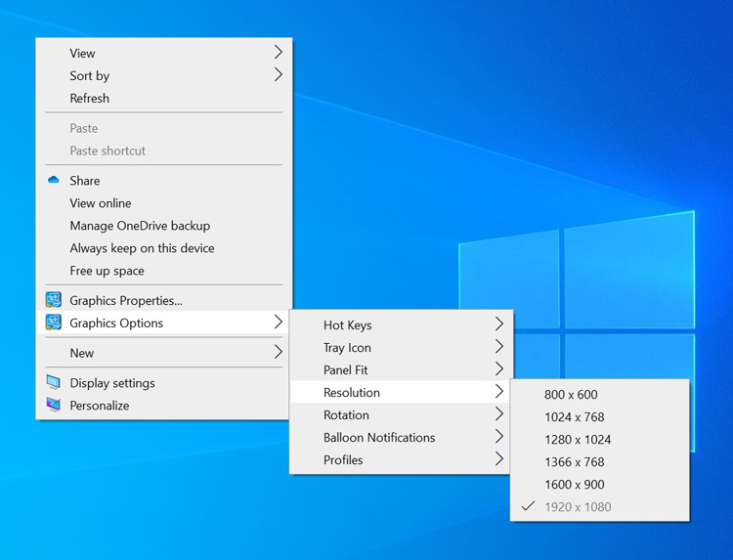Select the checked 1920 x 1080 resolution
The width and height of the screenshot is (733, 560).
600,506
